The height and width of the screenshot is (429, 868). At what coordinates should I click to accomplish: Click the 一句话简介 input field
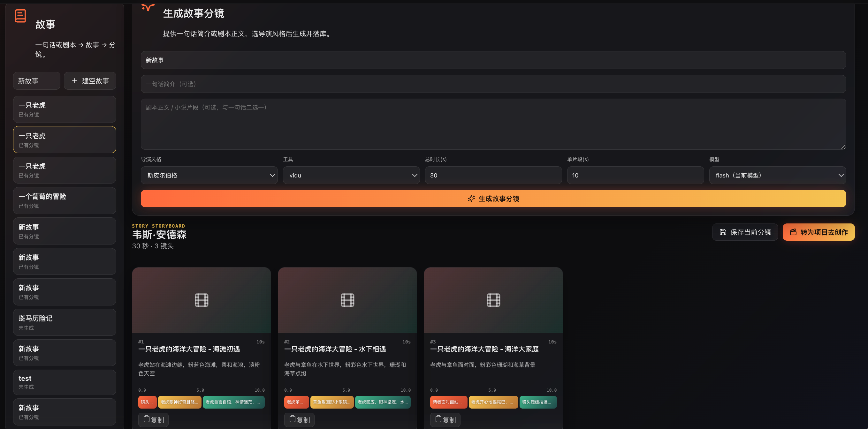pos(493,84)
